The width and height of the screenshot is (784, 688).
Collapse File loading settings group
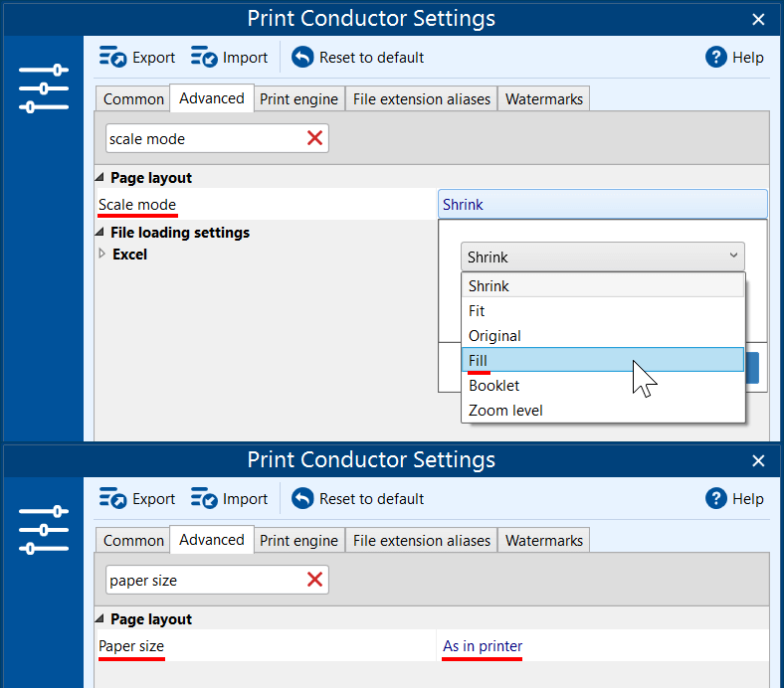coord(100,232)
